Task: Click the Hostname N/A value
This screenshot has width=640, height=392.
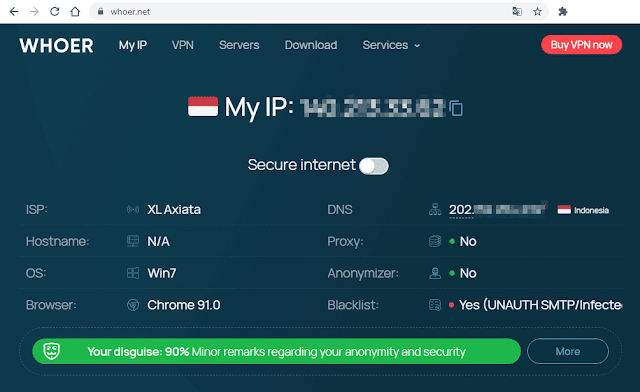Action: click(158, 241)
